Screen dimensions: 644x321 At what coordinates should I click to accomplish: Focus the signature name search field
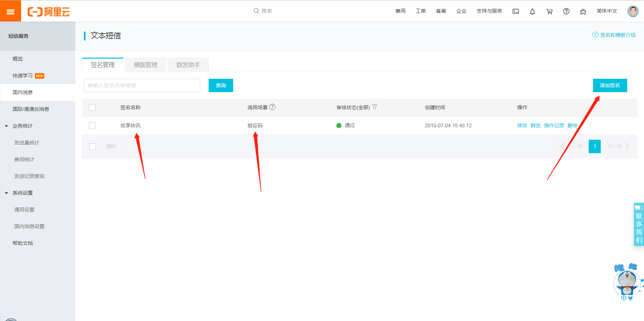click(142, 85)
